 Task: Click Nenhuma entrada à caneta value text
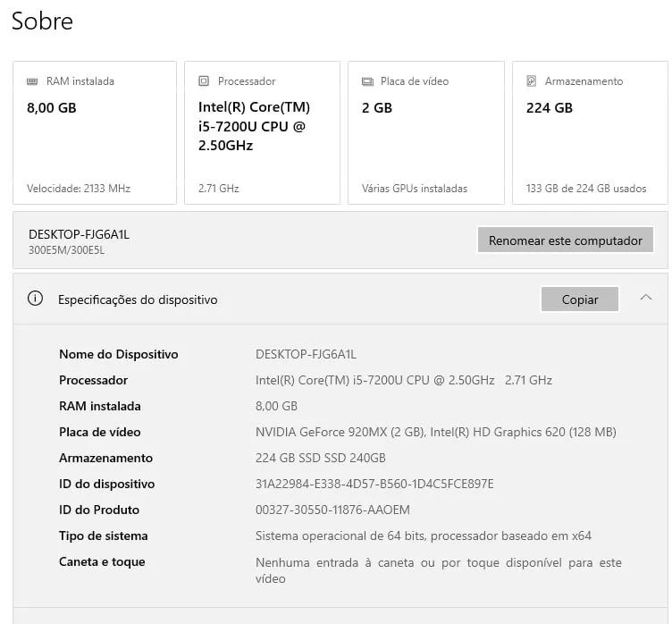(439, 570)
